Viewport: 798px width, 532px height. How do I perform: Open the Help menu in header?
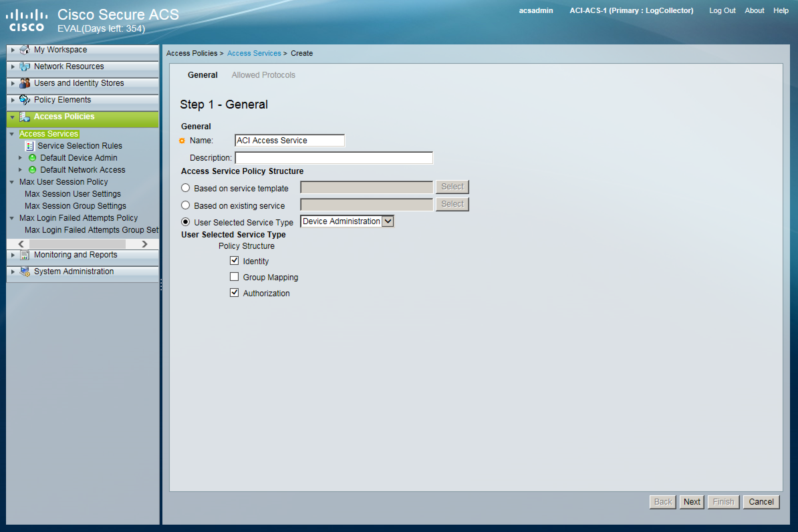click(x=780, y=10)
